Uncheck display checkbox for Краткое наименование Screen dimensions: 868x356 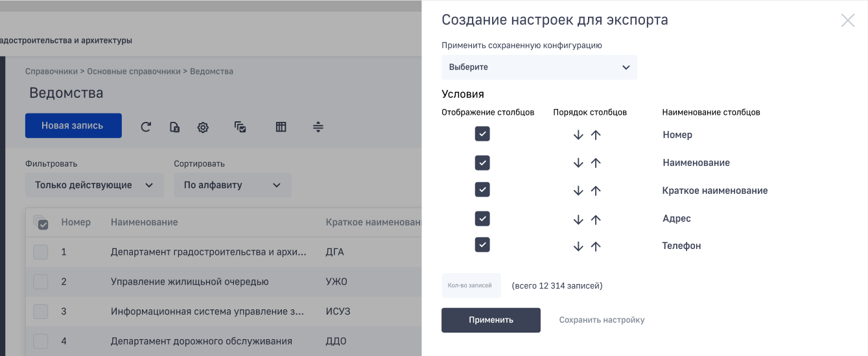(482, 189)
